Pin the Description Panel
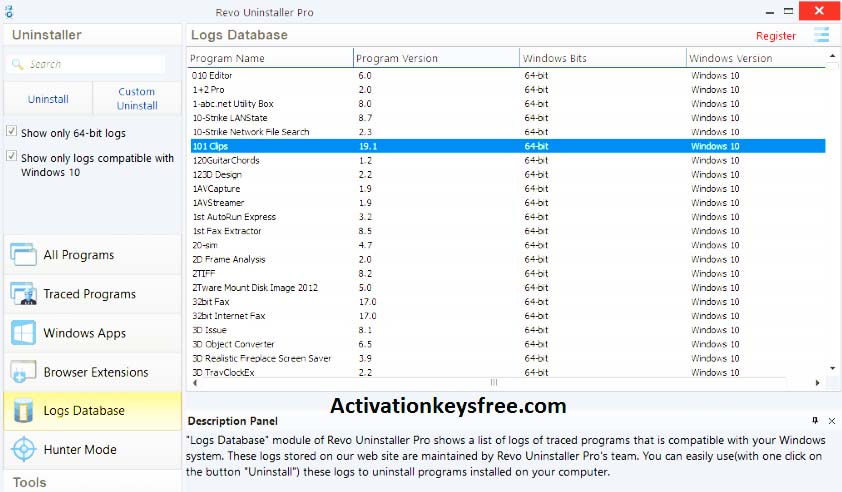Screen dimensions: 842x492 pyautogui.click(x=815, y=421)
